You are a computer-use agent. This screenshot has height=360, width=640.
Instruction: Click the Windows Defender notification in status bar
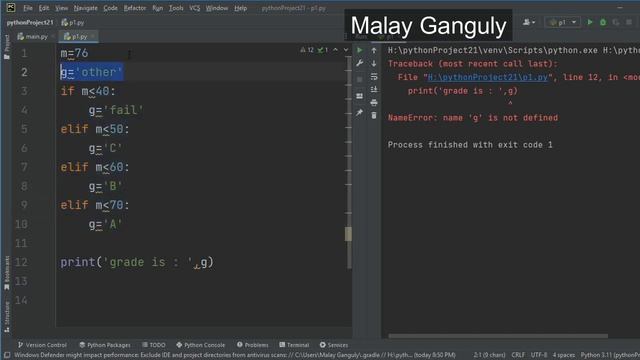coord(235,355)
